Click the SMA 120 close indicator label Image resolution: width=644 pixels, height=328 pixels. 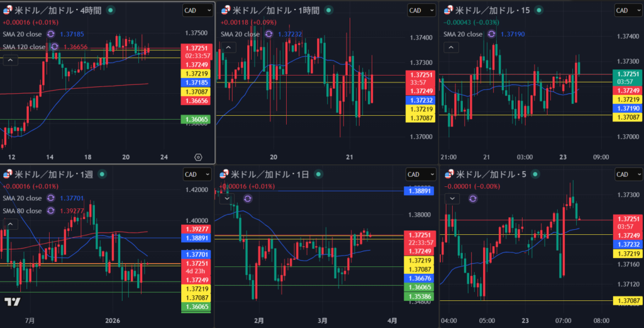pos(25,47)
